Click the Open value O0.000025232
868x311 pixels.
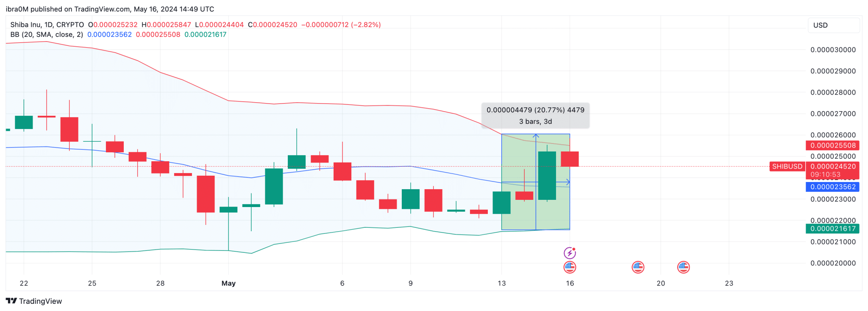(x=113, y=25)
